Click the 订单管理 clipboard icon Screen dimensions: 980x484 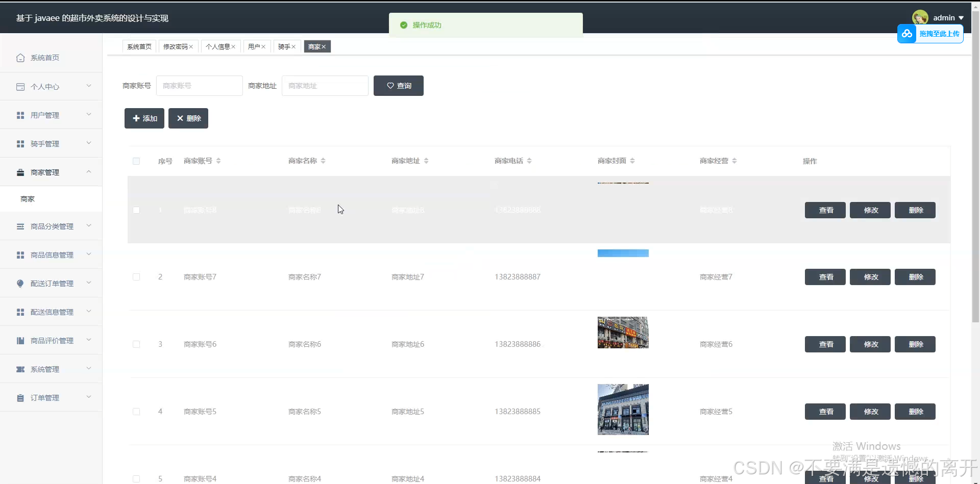[20, 398]
